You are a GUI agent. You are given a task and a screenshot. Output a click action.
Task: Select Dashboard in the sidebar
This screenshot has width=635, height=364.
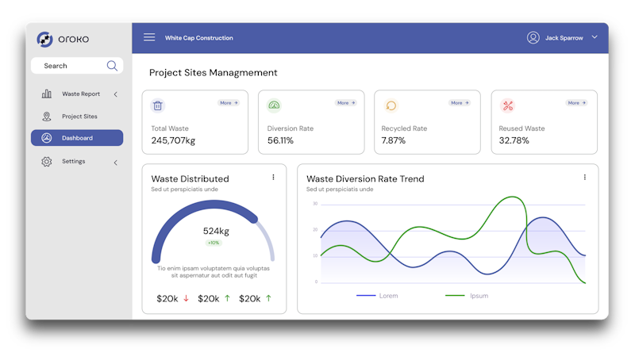77,138
